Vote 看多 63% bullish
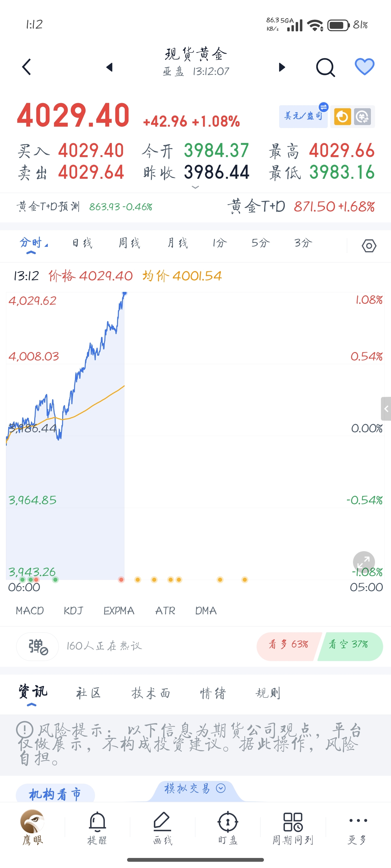391x868 pixels. (288, 644)
